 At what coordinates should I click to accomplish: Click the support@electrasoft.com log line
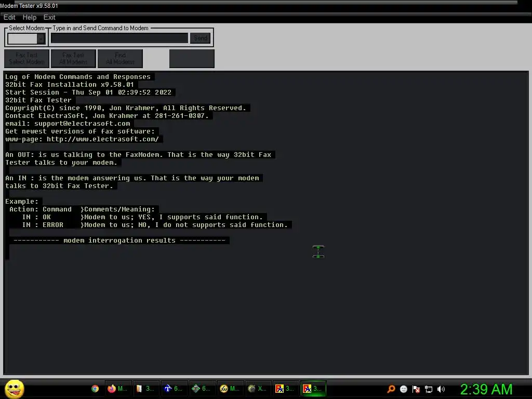(x=68, y=124)
